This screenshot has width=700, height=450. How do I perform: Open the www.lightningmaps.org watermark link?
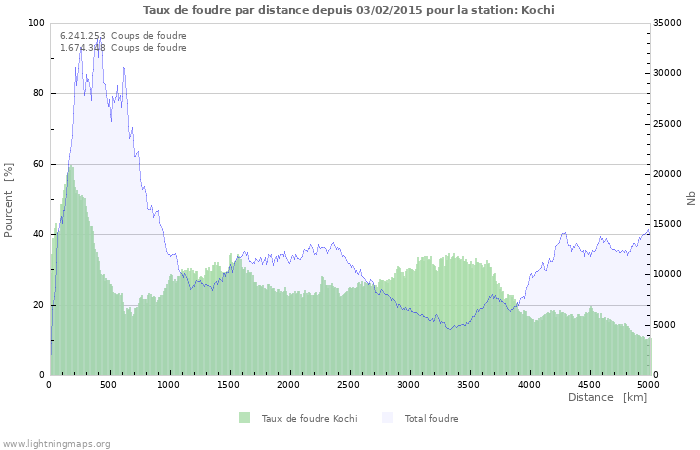point(56,443)
